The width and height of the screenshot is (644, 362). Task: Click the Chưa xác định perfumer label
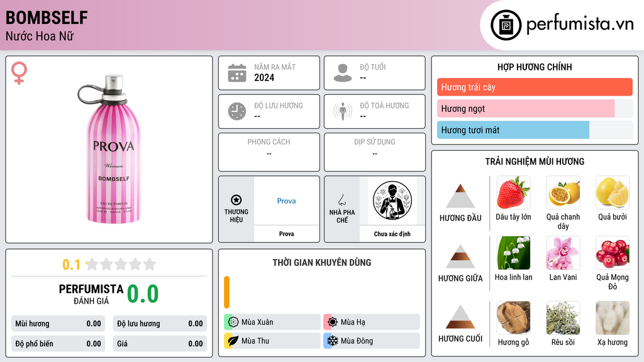point(392,234)
